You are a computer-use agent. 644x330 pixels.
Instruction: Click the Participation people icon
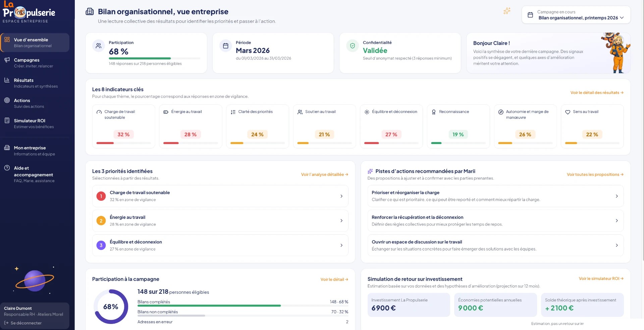pyautogui.click(x=99, y=46)
